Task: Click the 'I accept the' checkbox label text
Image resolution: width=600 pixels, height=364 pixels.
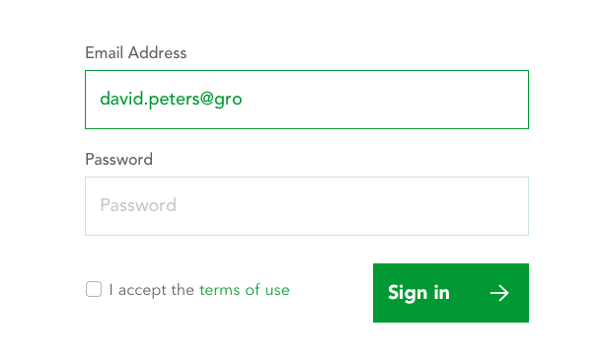Action: 152,290
